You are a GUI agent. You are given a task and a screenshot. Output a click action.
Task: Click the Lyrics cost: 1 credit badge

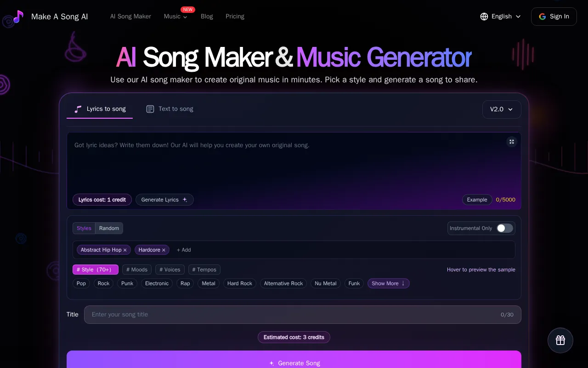point(102,200)
